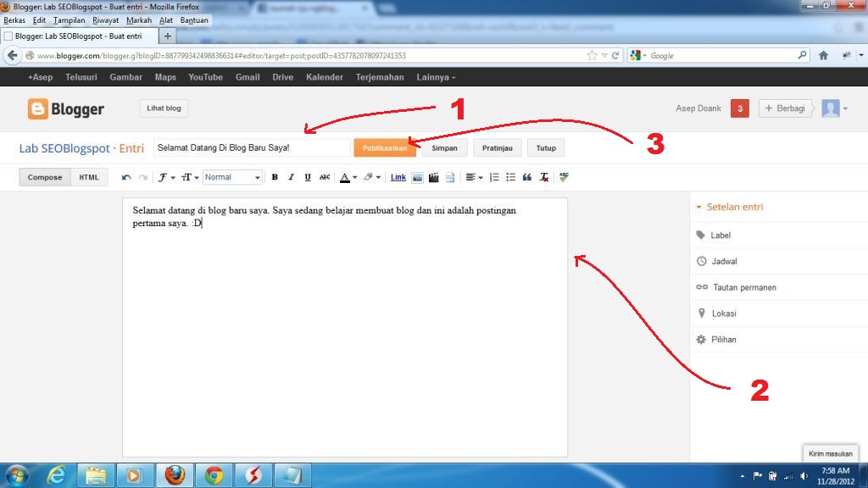868x488 pixels.
Task: Open Asep Doank profile name
Action: click(x=698, y=108)
